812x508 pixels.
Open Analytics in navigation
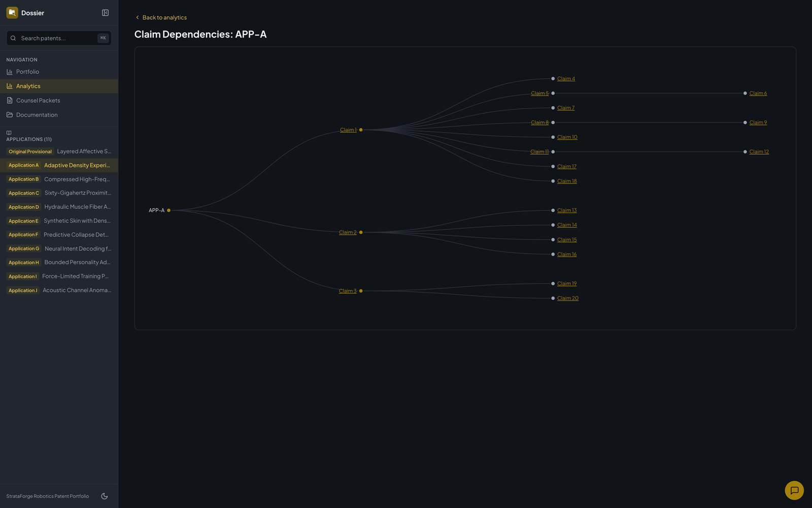(x=59, y=86)
